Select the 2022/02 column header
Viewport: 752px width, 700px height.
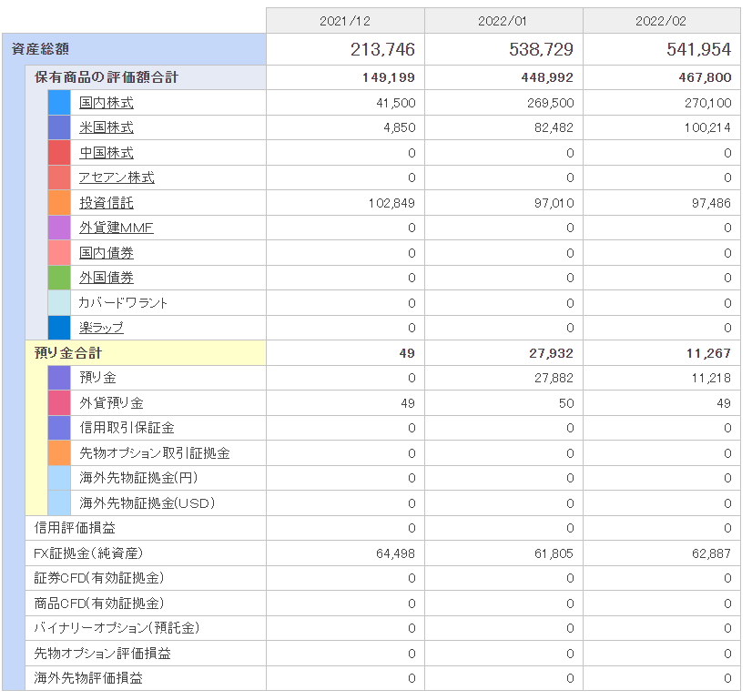[662, 21]
